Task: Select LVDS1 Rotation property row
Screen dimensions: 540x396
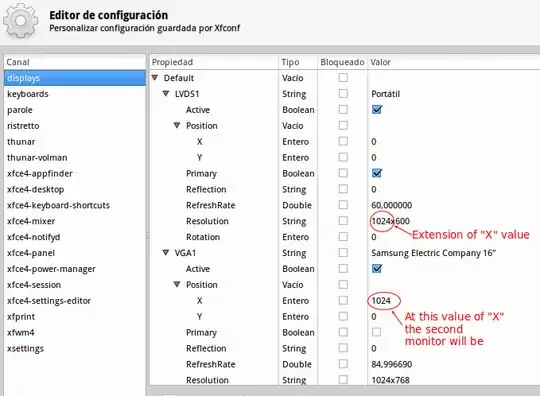Action: click(344, 237)
